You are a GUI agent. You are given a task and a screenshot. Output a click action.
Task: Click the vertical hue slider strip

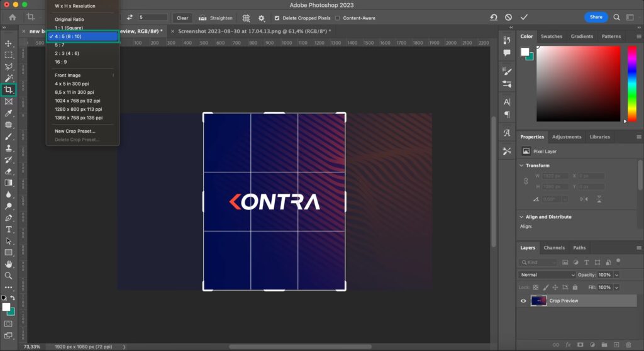click(x=632, y=83)
